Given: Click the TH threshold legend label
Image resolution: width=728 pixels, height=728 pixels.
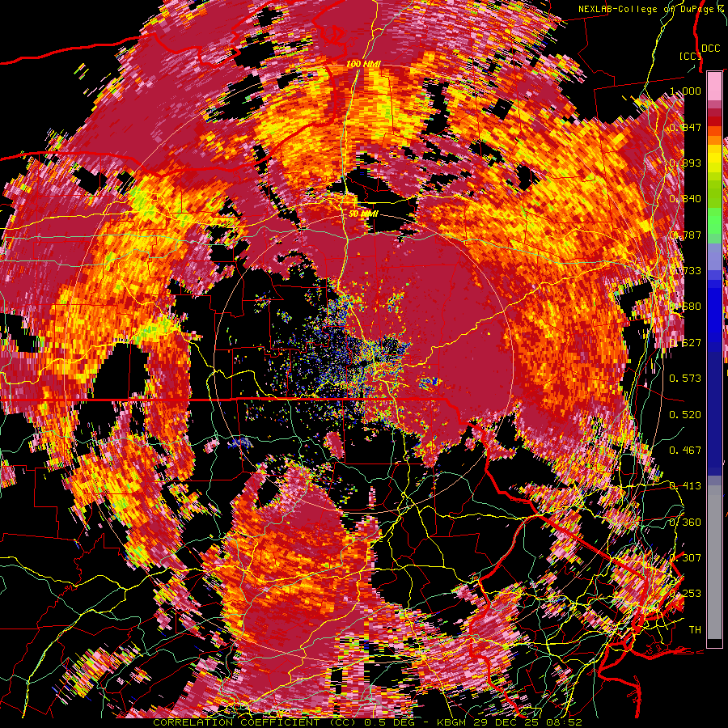Looking at the screenshot, I should point(695,629).
